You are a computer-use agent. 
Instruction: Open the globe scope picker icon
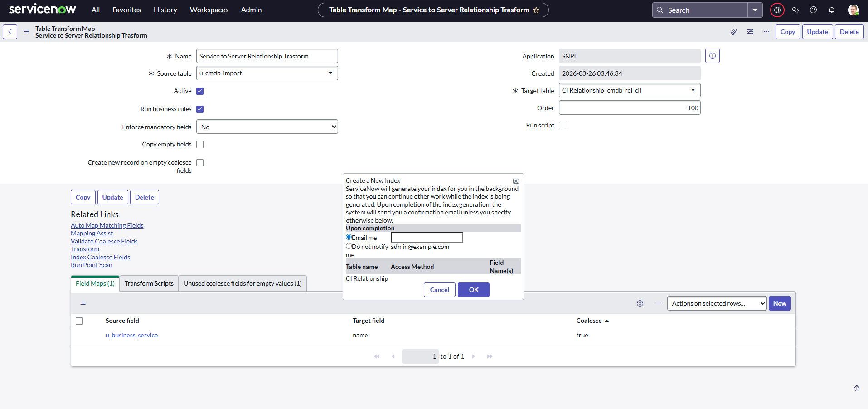pos(777,10)
